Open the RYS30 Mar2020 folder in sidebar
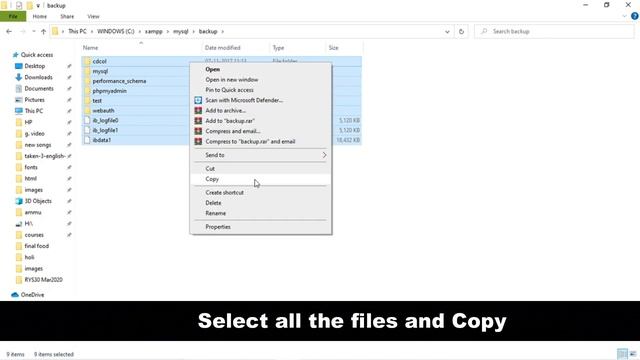This screenshot has height=360, width=640. coord(43,280)
